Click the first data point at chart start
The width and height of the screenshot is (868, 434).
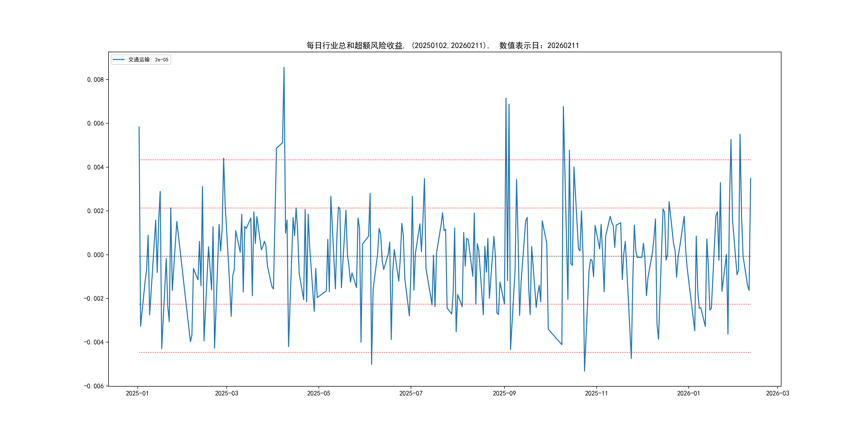139,127
